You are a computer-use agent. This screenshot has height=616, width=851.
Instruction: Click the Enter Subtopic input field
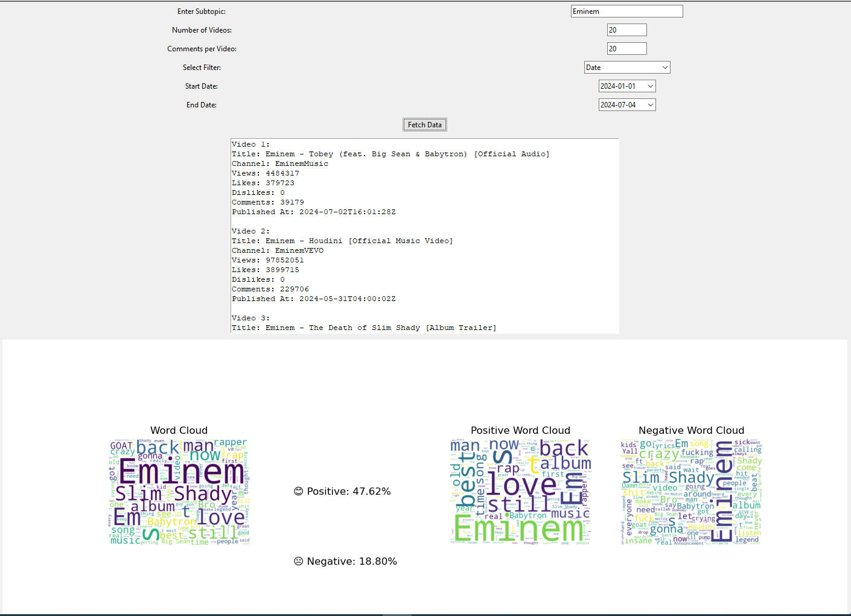coord(626,11)
